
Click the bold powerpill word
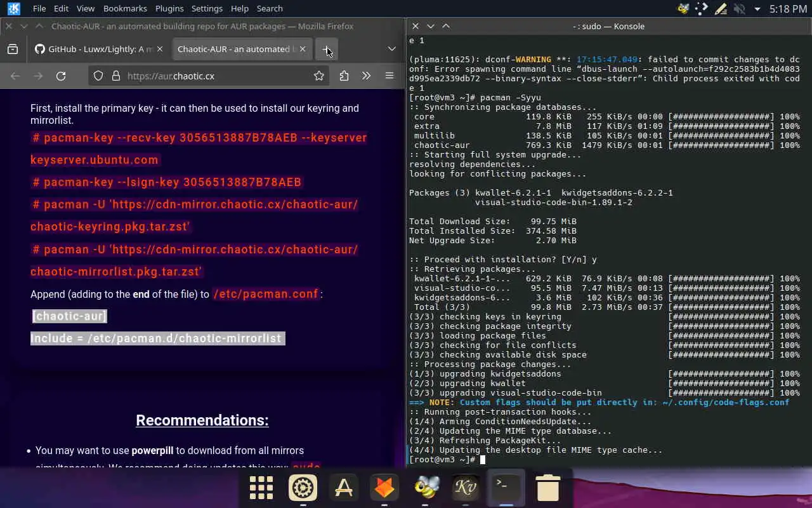(x=152, y=450)
